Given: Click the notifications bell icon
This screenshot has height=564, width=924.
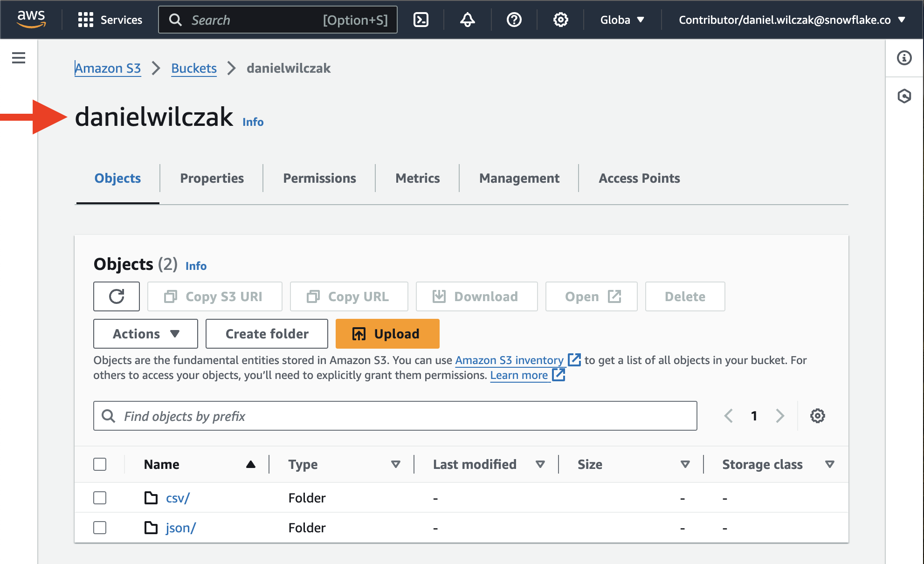Looking at the screenshot, I should [x=467, y=20].
